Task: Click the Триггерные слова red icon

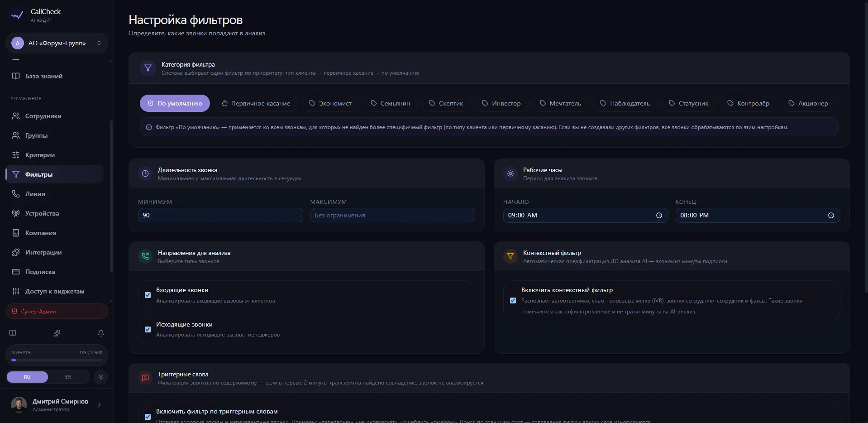Action: 145,378
